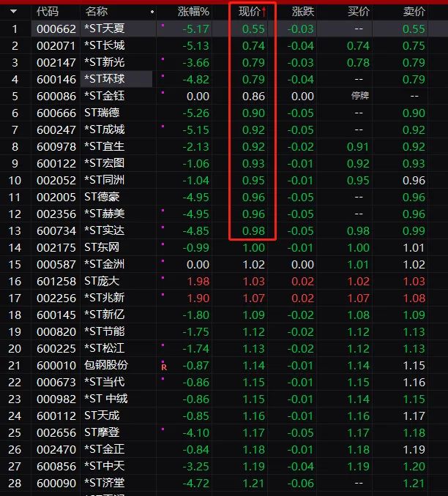Click the 买价 column header

click(x=358, y=12)
